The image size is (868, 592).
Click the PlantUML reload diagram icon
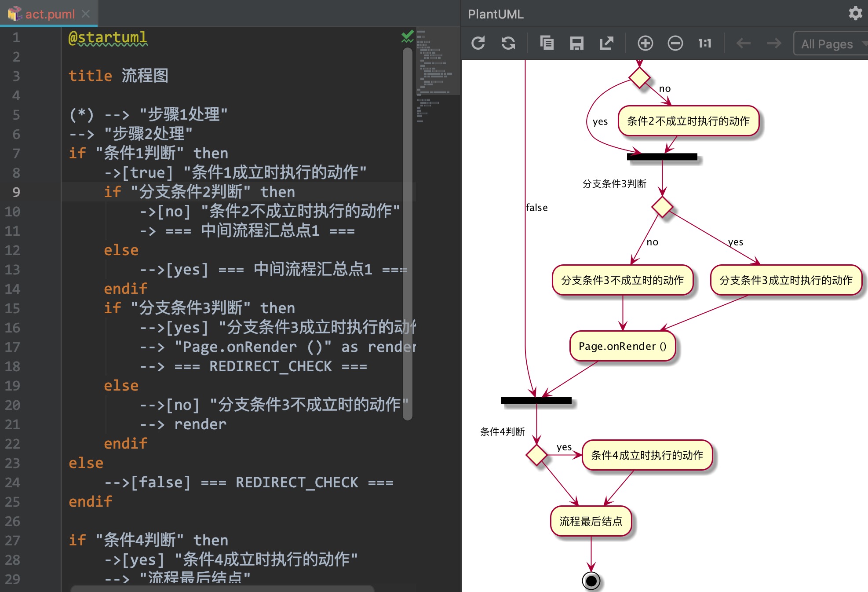[478, 43]
